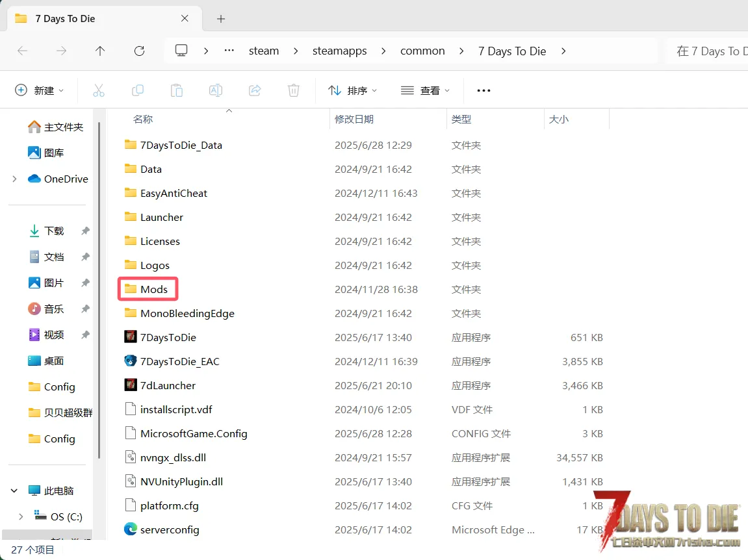Unpin 下载 via its pin icon
This screenshot has width=748, height=560.
point(85,231)
